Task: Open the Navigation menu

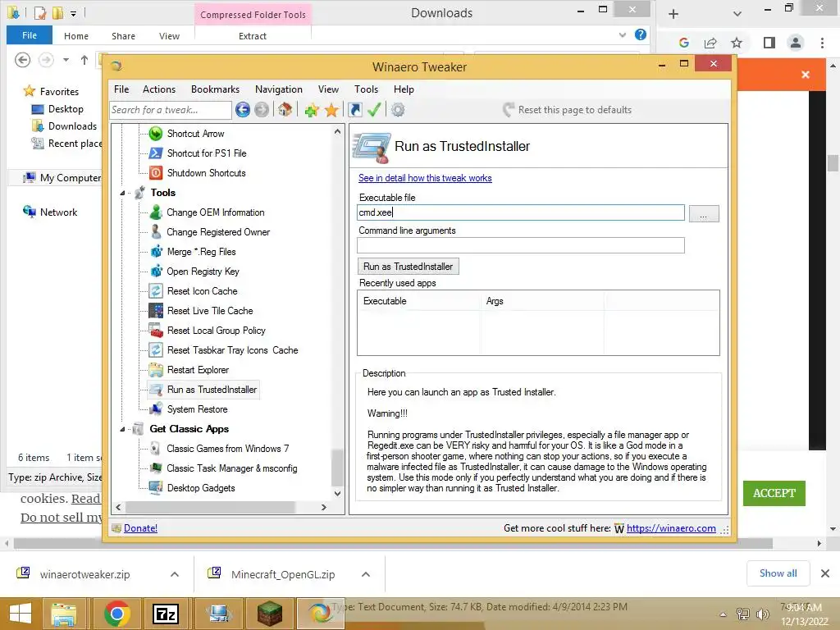Action: pos(279,89)
